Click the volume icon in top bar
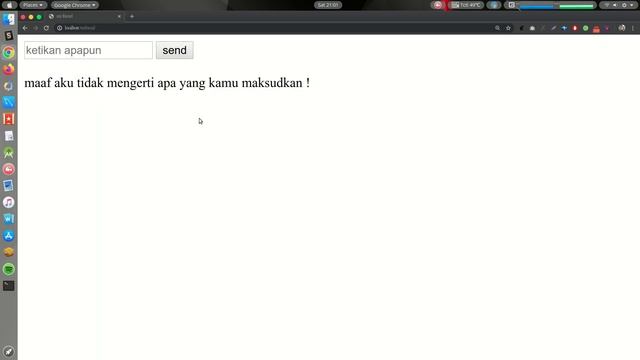 point(615,5)
